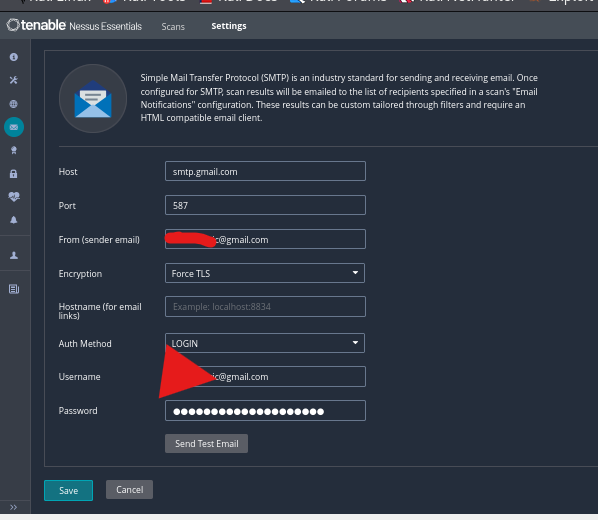The height and width of the screenshot is (520, 598).
Task: Switch to the Settings tab
Action: 229,26
